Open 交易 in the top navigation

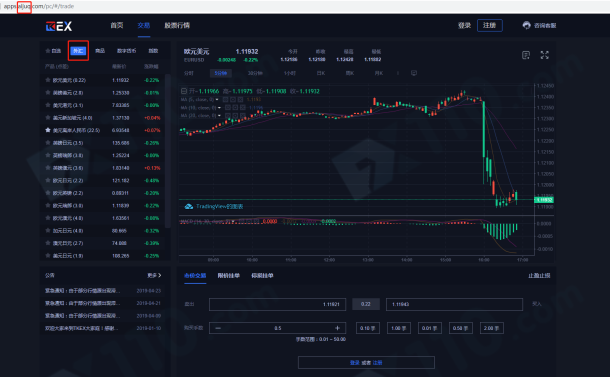click(144, 25)
